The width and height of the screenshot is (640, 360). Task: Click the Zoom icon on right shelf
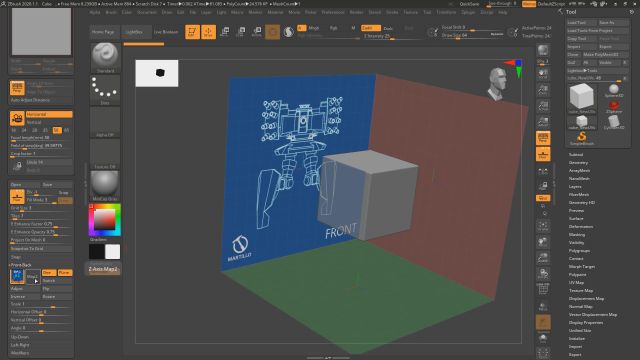point(543,90)
